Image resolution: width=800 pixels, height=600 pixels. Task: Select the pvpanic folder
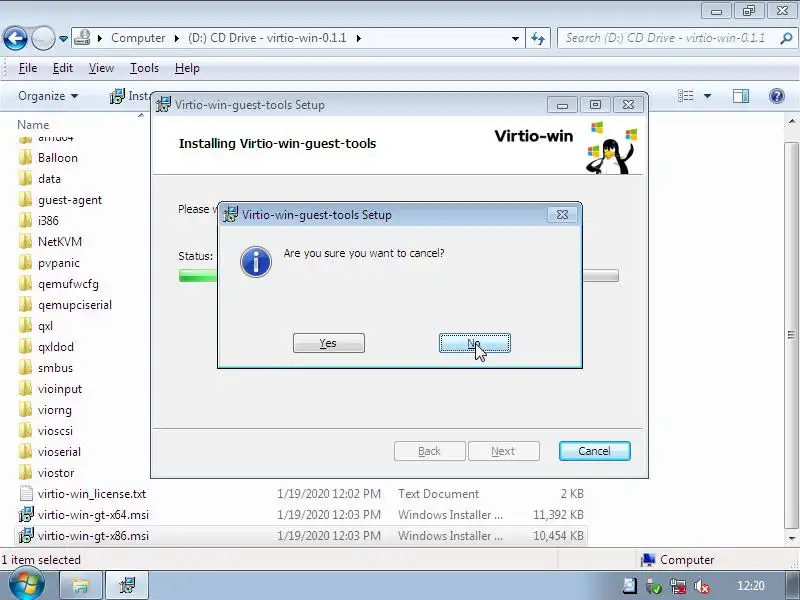59,263
